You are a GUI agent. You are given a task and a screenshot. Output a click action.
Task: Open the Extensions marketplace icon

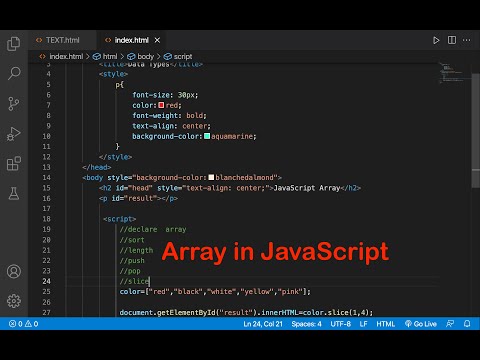[14, 163]
